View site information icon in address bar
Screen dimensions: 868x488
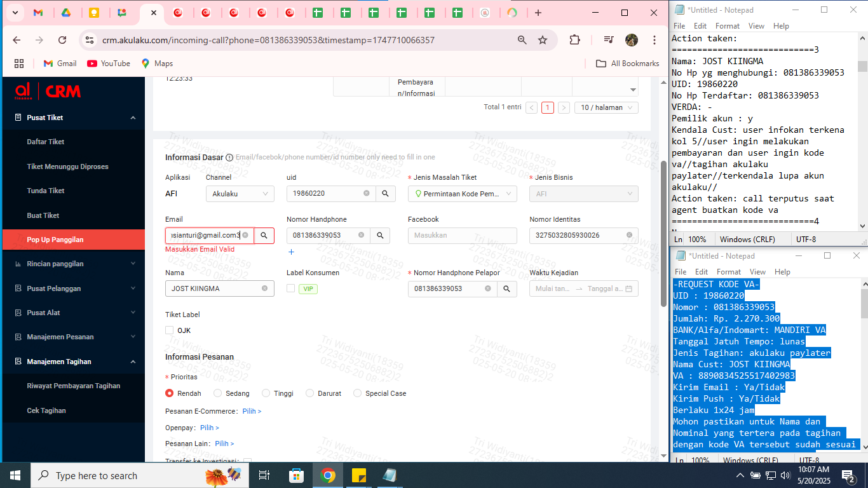pos(90,40)
